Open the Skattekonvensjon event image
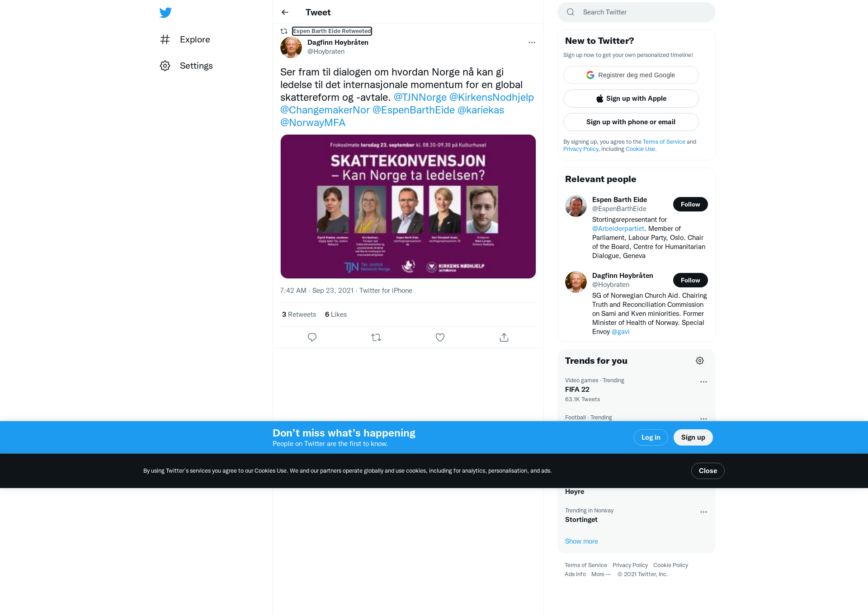The image size is (868, 615). click(x=408, y=207)
